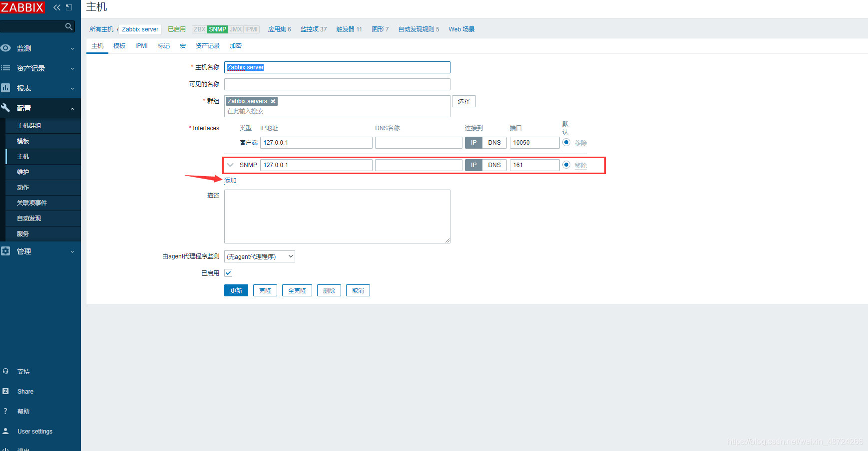Open the 模板 tab
This screenshot has height=451, width=868.
pos(119,46)
